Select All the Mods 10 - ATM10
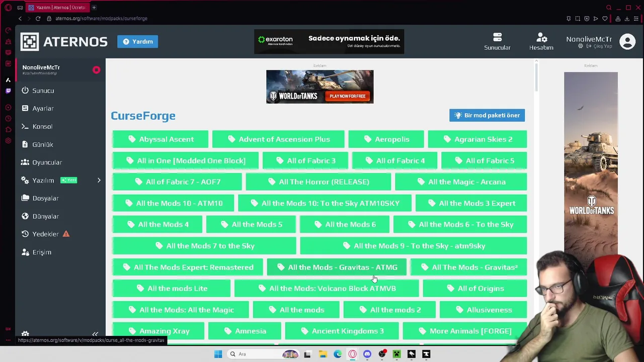The image size is (644, 362). [173, 203]
